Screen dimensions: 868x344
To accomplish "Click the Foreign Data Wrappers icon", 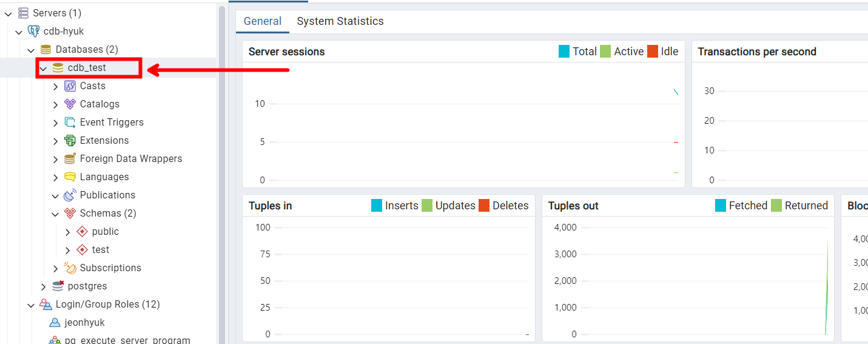I will pos(70,159).
